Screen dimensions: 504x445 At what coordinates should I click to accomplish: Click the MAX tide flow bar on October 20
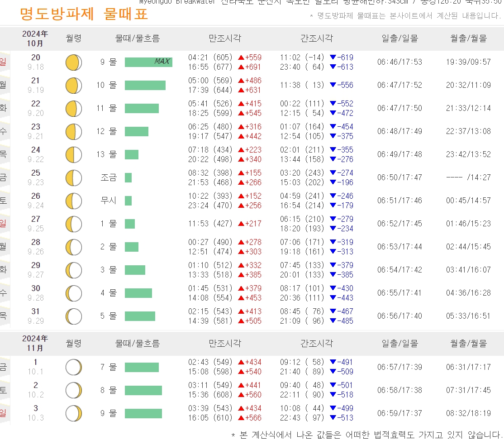click(148, 62)
